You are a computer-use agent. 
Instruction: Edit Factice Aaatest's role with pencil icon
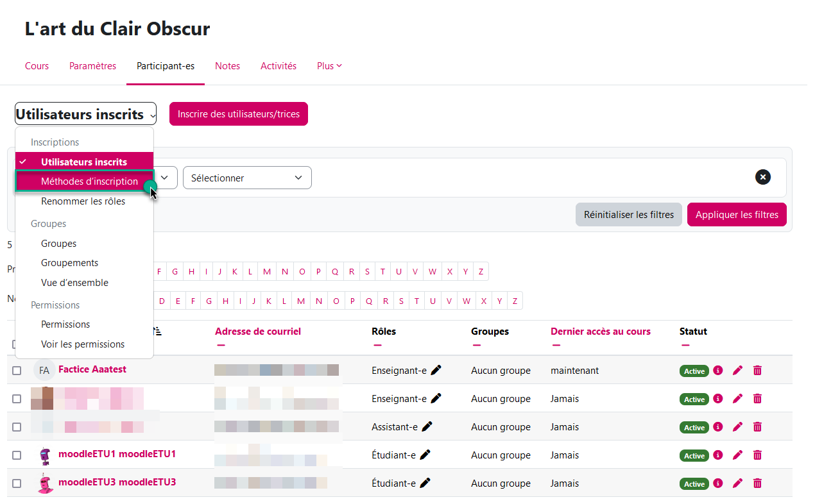point(436,370)
